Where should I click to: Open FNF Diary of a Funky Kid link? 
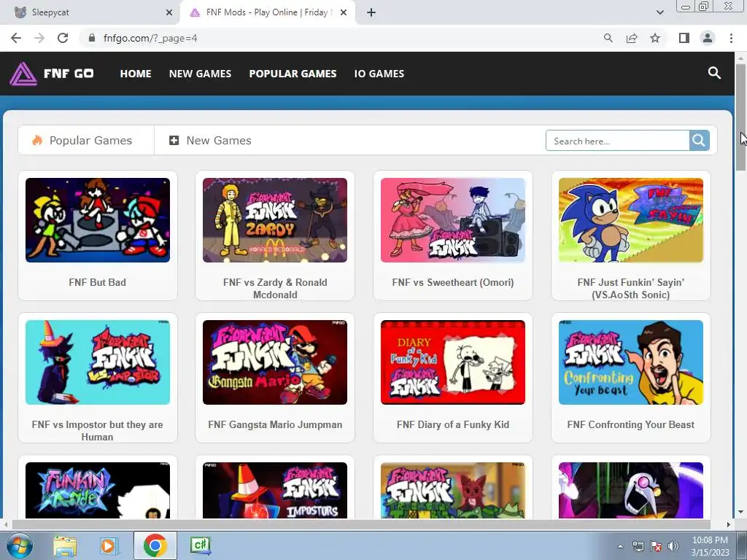pyautogui.click(x=452, y=424)
